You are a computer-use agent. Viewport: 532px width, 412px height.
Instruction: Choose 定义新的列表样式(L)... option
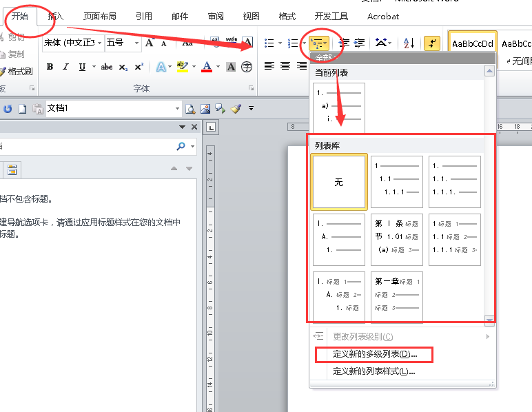(x=374, y=371)
